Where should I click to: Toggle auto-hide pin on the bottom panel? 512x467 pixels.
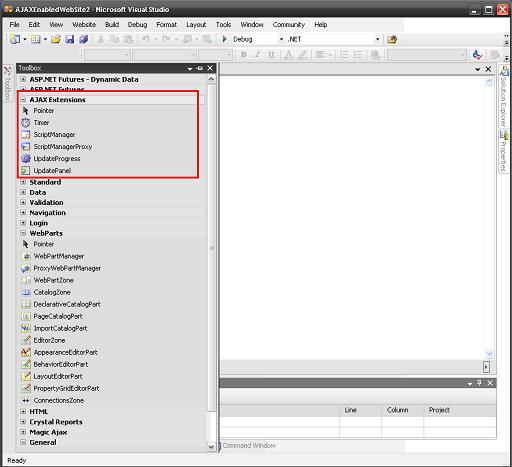[x=479, y=383]
